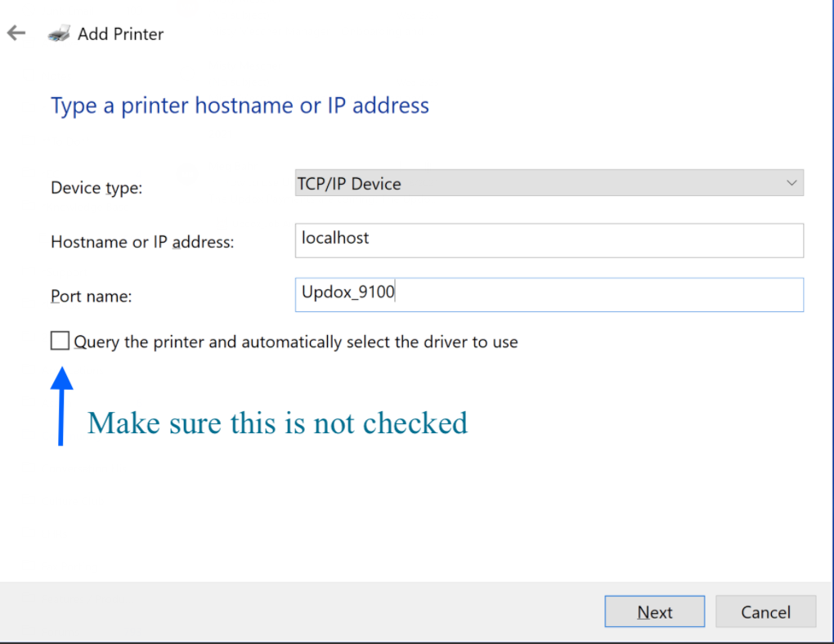Viewport: 834px width, 644px height.
Task: Click the 'Device type:' label
Action: pyautogui.click(x=96, y=188)
